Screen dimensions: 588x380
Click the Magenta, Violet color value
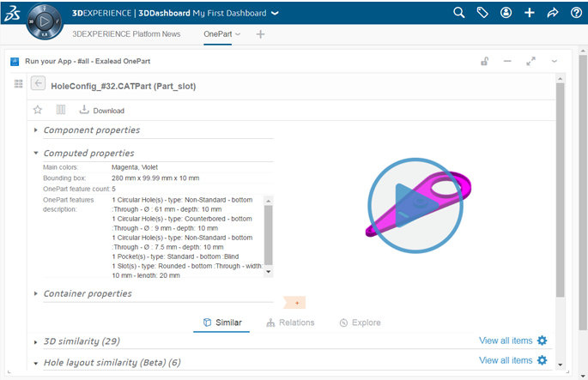[x=135, y=167]
